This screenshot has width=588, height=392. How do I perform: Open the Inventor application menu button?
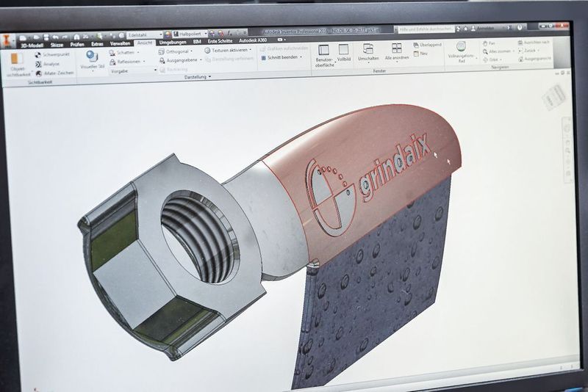(7, 40)
